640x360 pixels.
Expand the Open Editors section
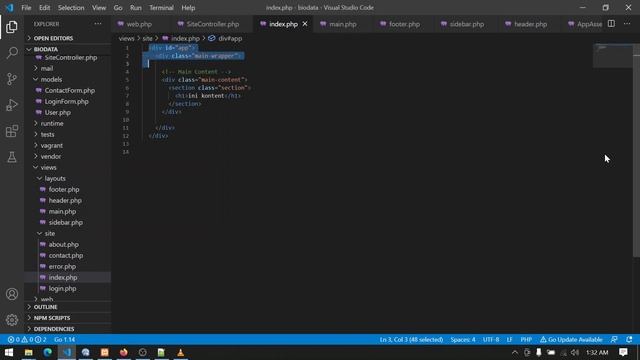click(x=68, y=38)
